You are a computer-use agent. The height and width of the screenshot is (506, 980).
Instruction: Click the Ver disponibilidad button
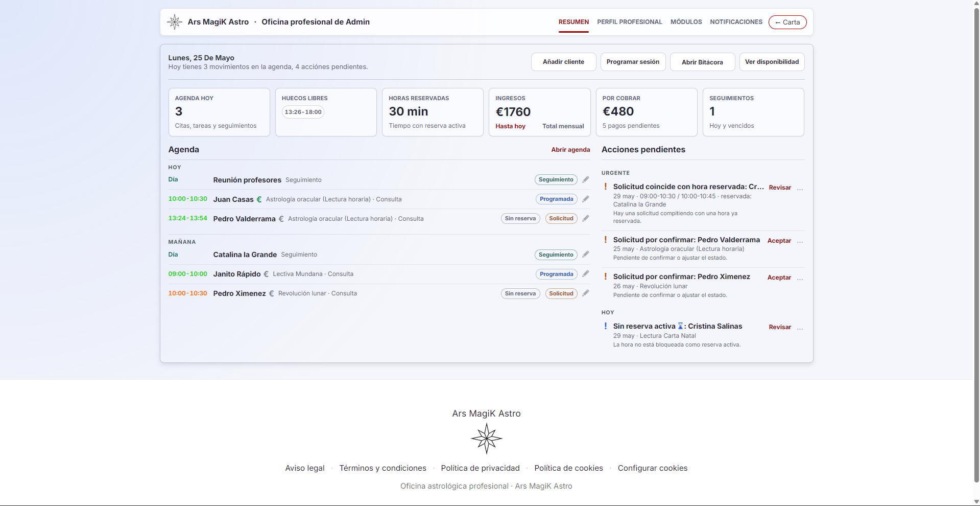(772, 62)
